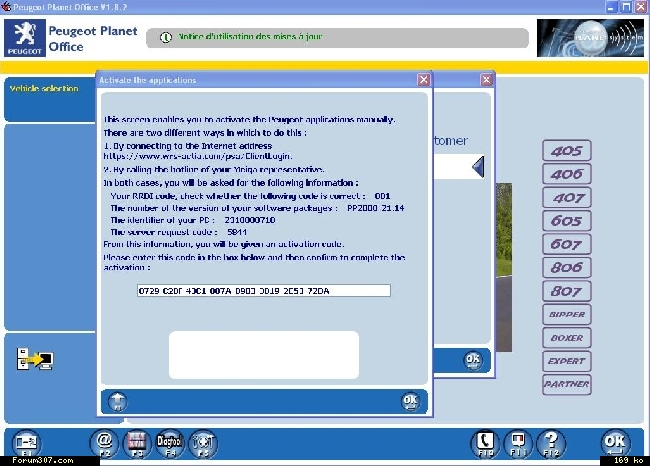This screenshot has width=650, height=466.
Task: Close the background customer dialog window
Action: tap(486, 80)
